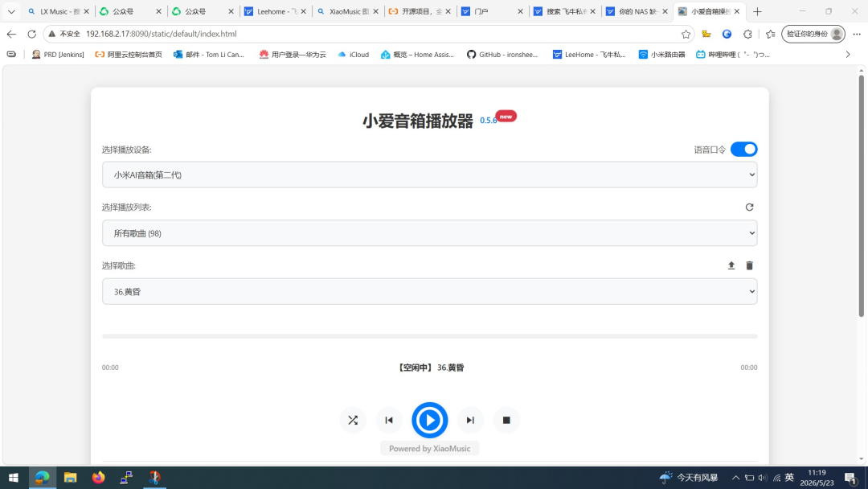Screen dimensions: 868x489
Task: Switch to the 搜索 飞牛私有 tab
Action: (565, 11)
